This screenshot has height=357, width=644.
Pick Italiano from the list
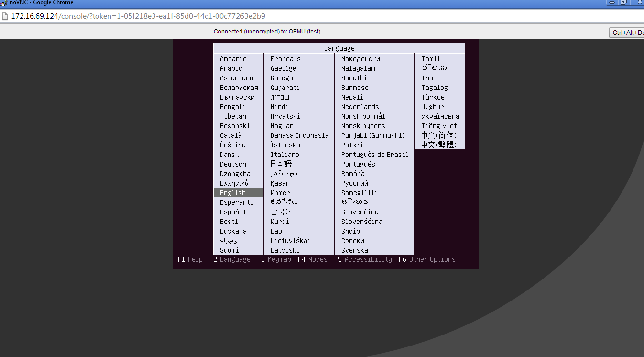[285, 155]
